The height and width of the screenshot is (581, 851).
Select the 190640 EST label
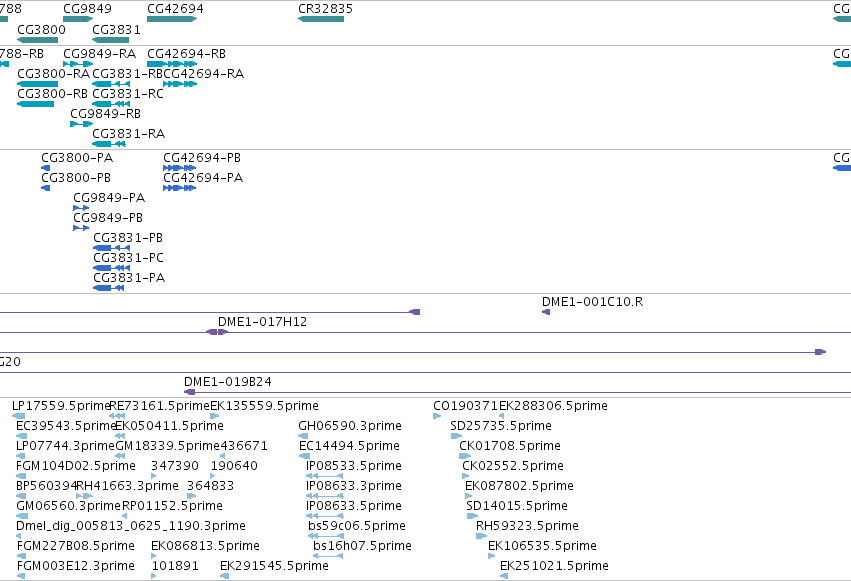pyautogui.click(x=234, y=467)
